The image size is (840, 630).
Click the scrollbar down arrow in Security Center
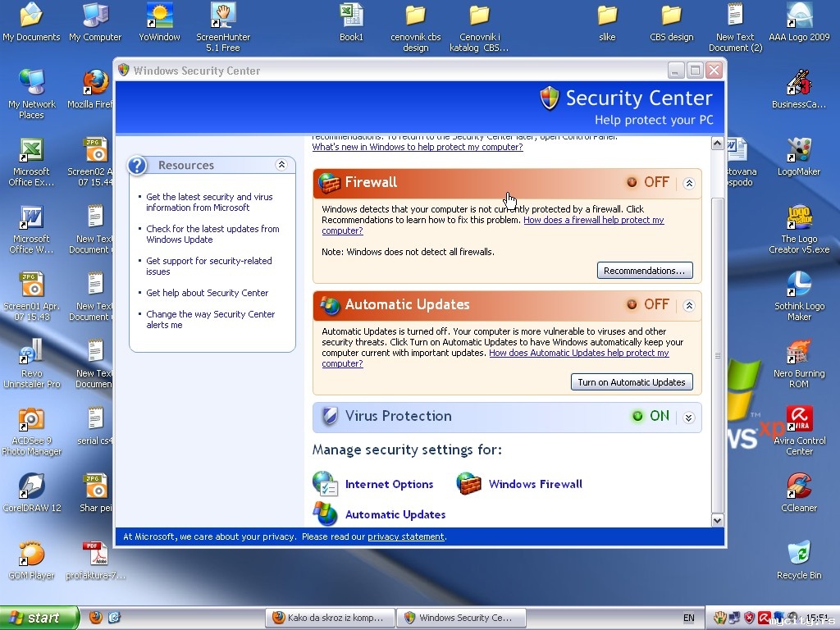pyautogui.click(x=717, y=520)
